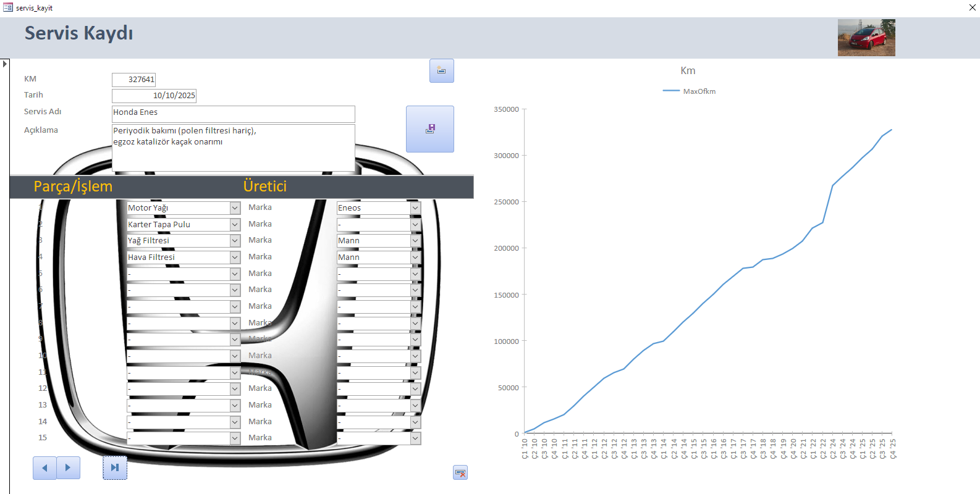Expand the Eneos brand dropdown
The height and width of the screenshot is (494, 980).
(x=415, y=208)
